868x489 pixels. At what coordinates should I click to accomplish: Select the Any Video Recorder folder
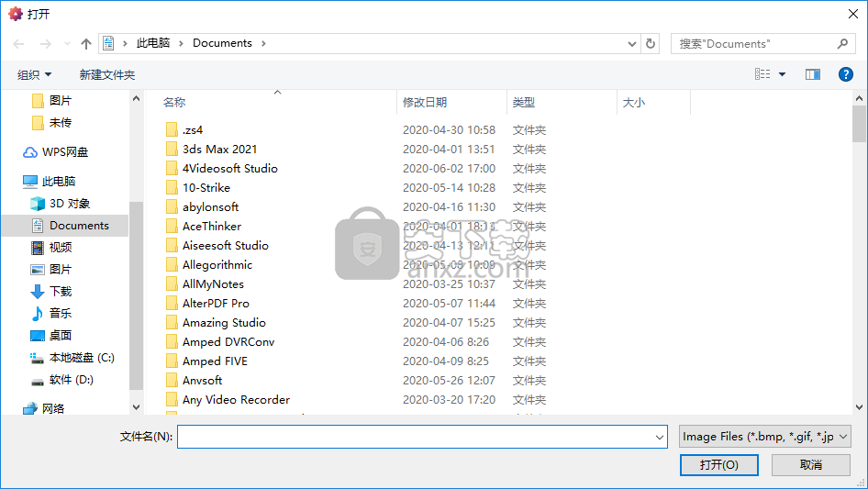228,400
